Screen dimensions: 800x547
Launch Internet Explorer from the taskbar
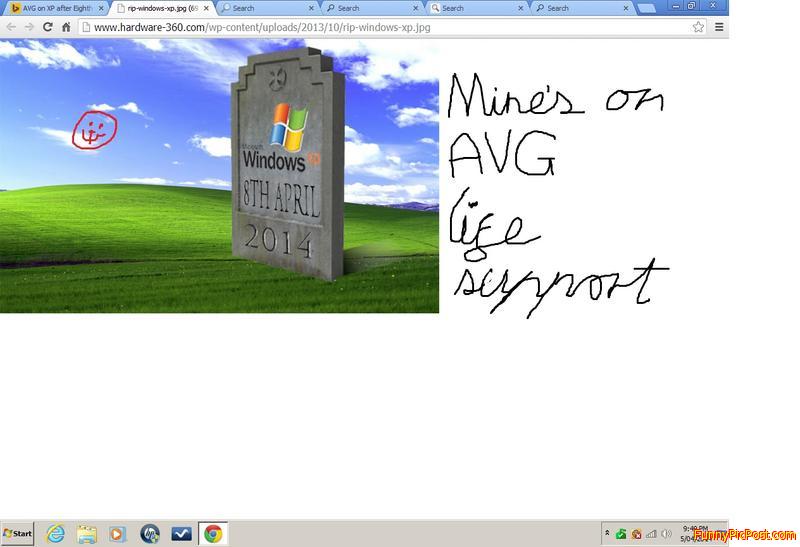tap(55, 534)
